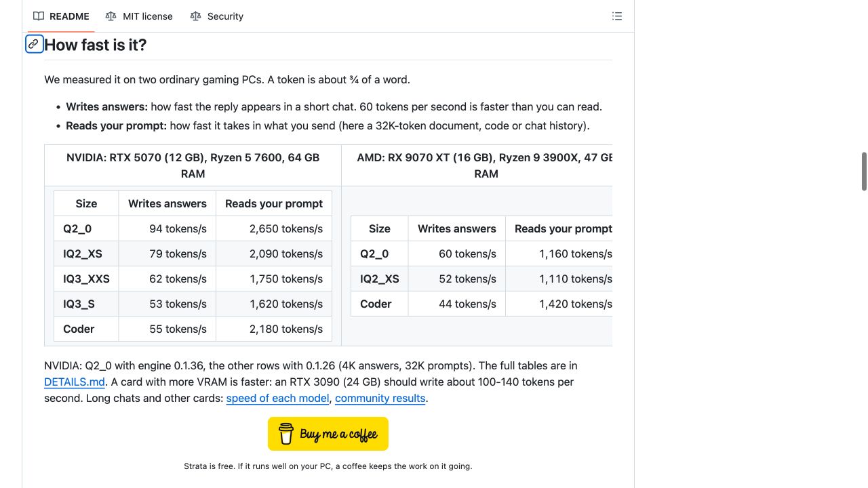The image size is (868, 488).
Task: Select the Q2_0 row in NVIDIA table
Action: tap(193, 228)
